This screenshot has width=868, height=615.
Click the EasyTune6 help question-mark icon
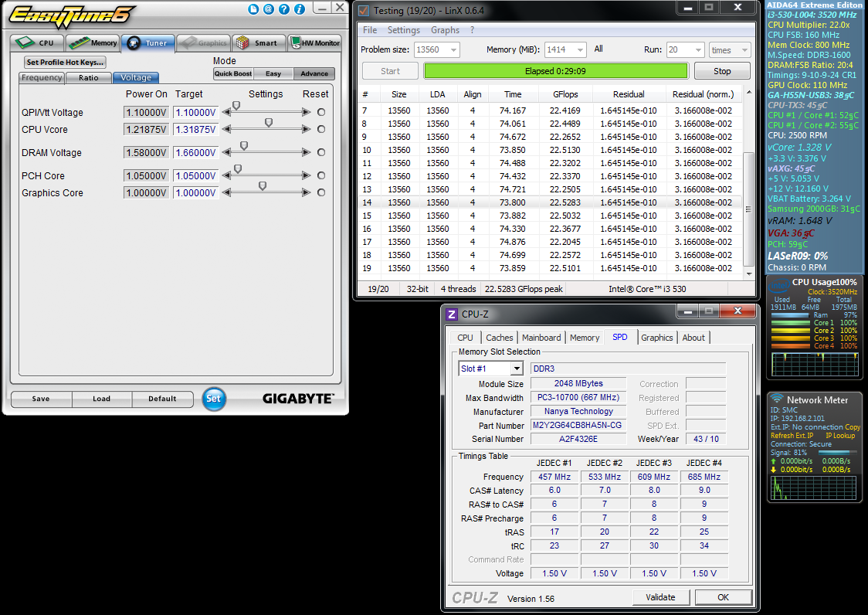(x=283, y=9)
